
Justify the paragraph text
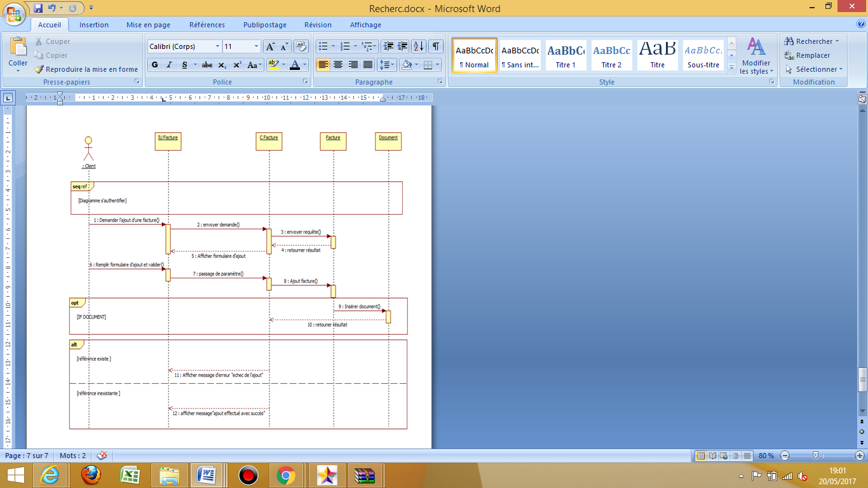point(368,65)
